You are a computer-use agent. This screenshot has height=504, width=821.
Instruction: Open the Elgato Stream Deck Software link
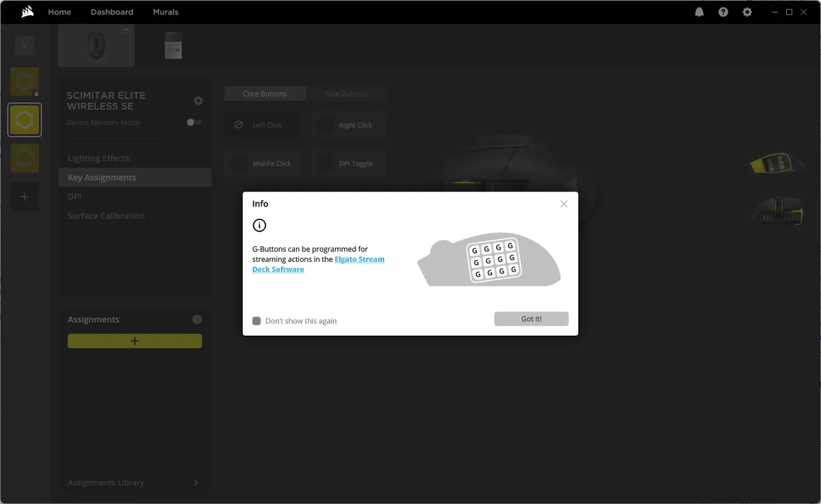tap(359, 260)
